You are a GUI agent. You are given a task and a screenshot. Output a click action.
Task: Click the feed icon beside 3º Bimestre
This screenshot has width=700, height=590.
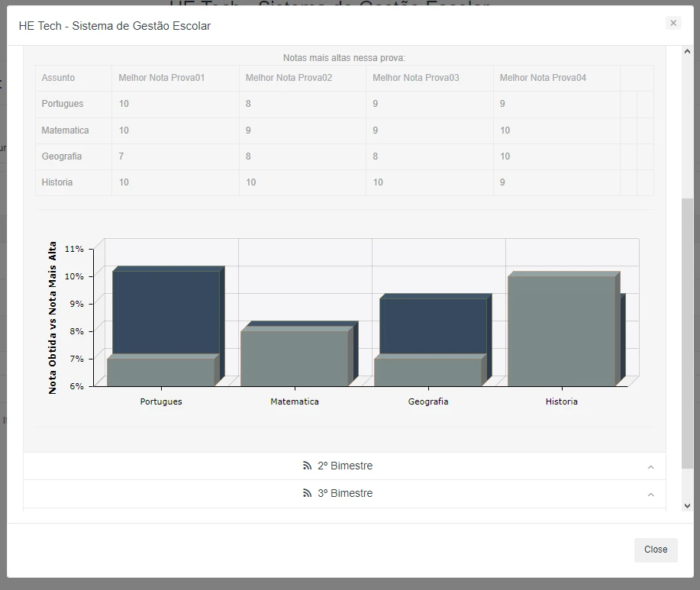coord(307,494)
